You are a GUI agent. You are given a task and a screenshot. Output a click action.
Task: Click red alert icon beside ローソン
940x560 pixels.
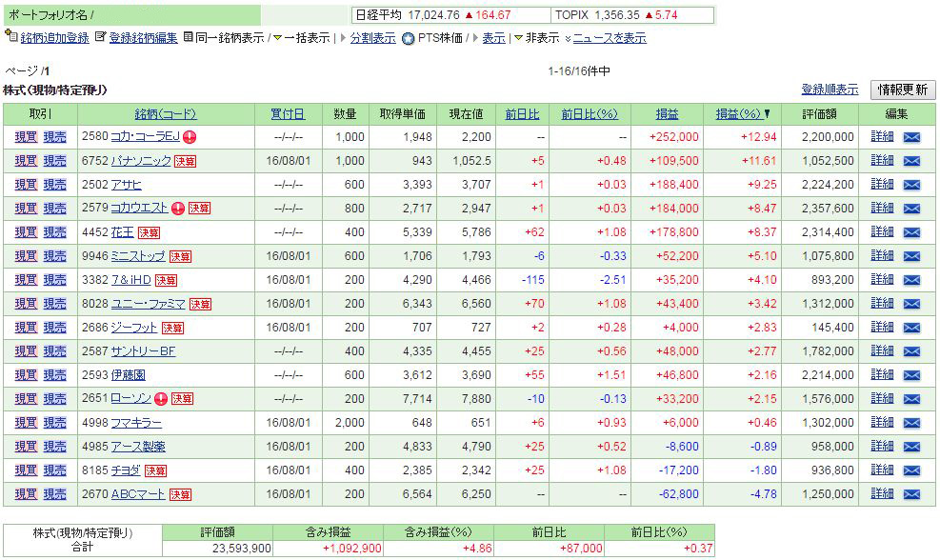[x=161, y=399]
